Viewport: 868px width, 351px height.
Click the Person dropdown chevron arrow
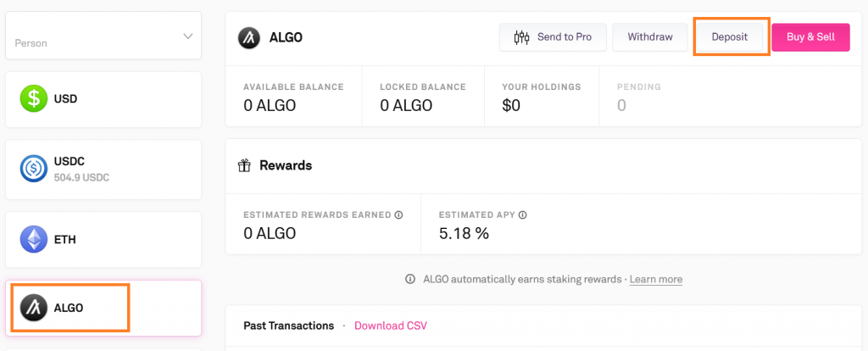187,36
